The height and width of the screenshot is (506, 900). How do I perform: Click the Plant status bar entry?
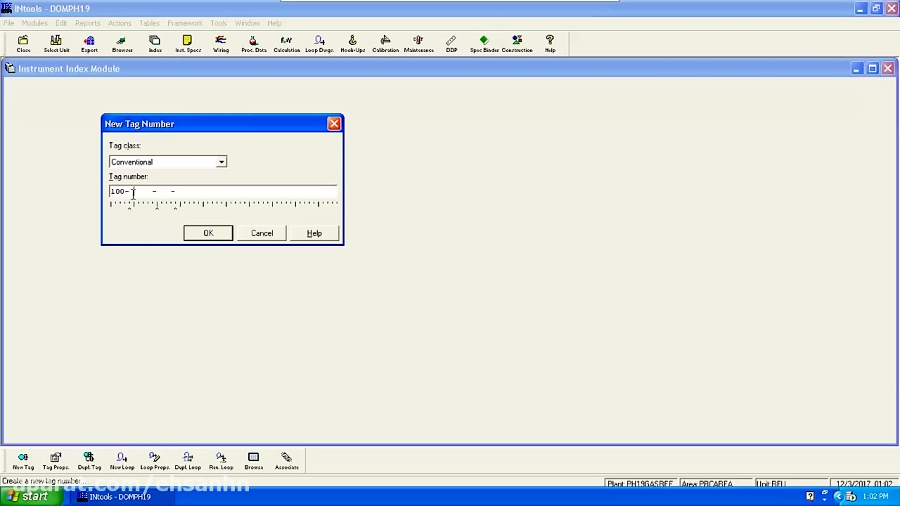point(641,484)
